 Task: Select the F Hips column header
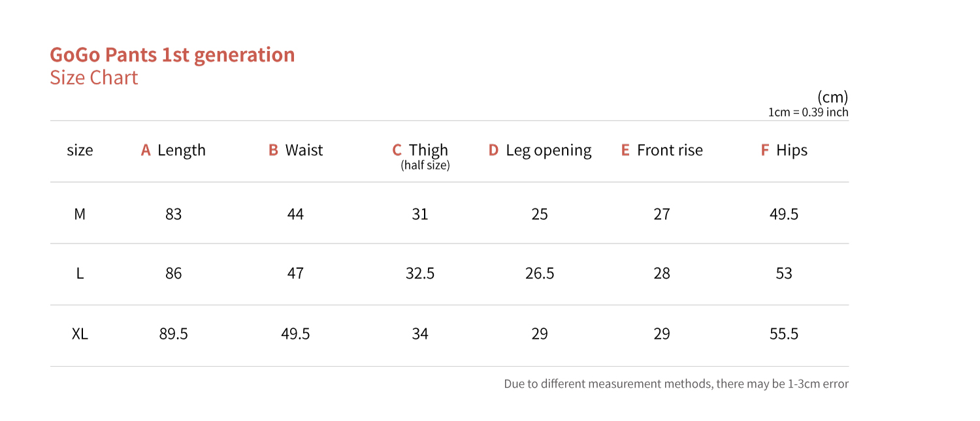[784, 150]
